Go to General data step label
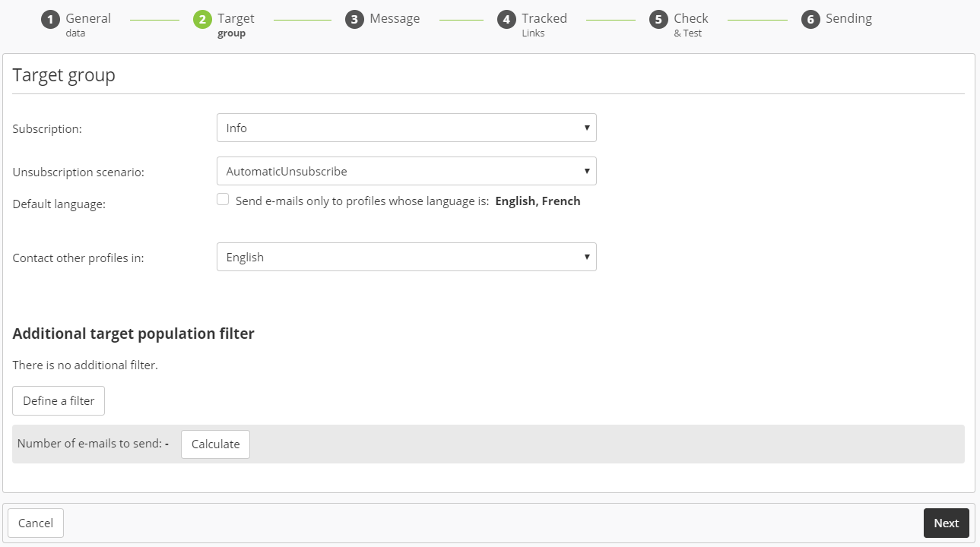This screenshot has height=547, width=980. (88, 24)
